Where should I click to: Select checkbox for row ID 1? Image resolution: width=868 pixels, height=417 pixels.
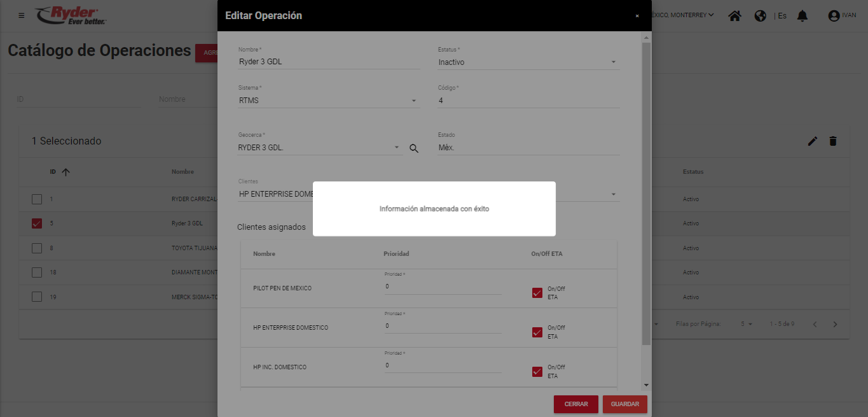(x=37, y=199)
